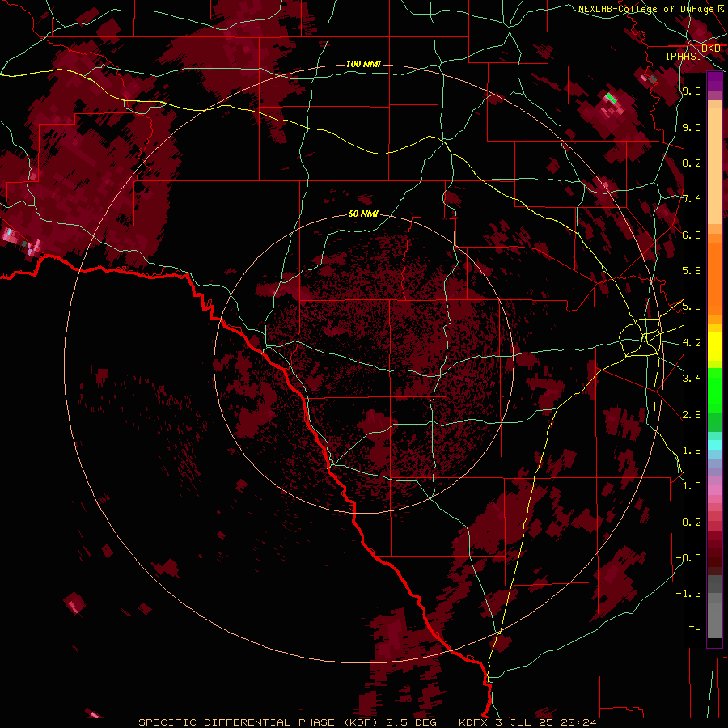Select the purple top segment of the color bar
The width and height of the screenshot is (728, 728).
click(x=714, y=81)
